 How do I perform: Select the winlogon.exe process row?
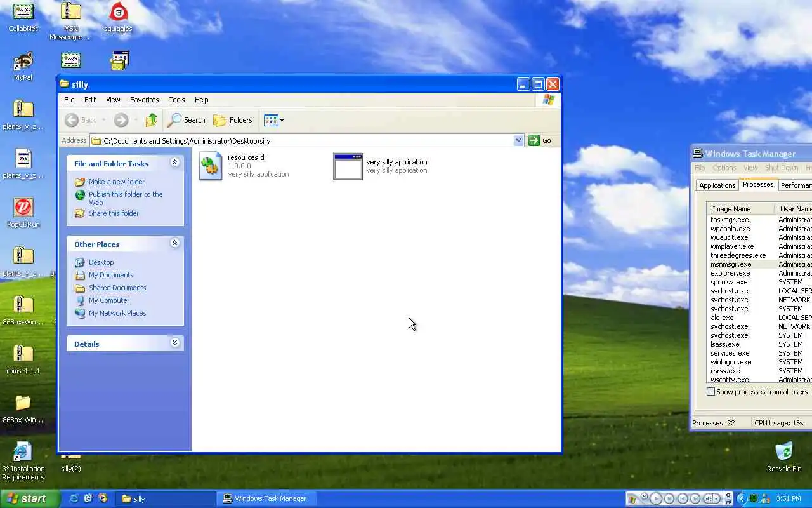759,362
